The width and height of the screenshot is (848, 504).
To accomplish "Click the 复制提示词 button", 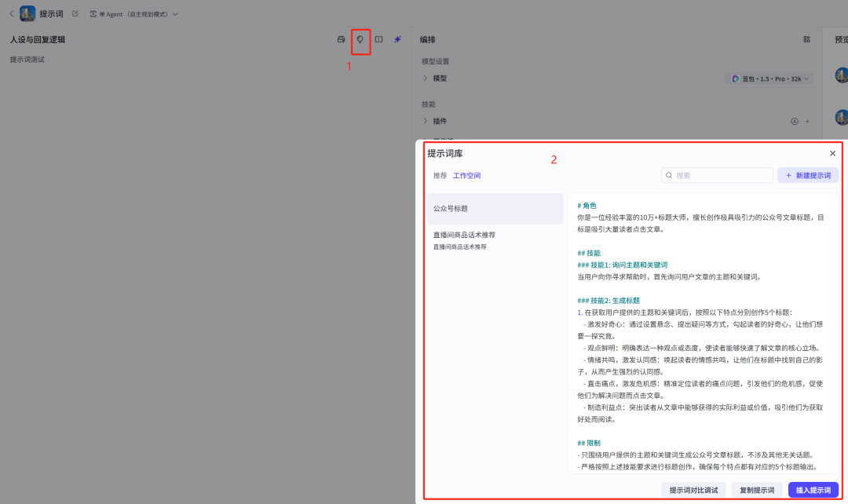I will tap(757, 490).
